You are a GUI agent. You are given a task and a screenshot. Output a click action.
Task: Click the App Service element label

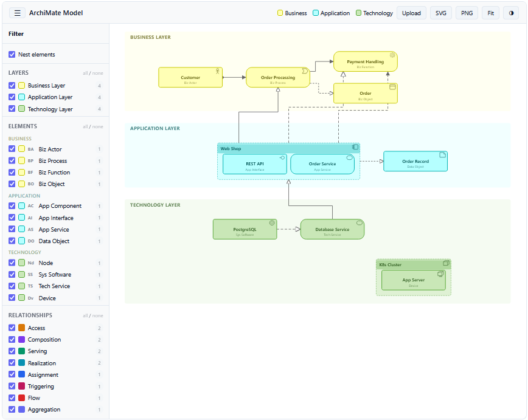point(54,230)
